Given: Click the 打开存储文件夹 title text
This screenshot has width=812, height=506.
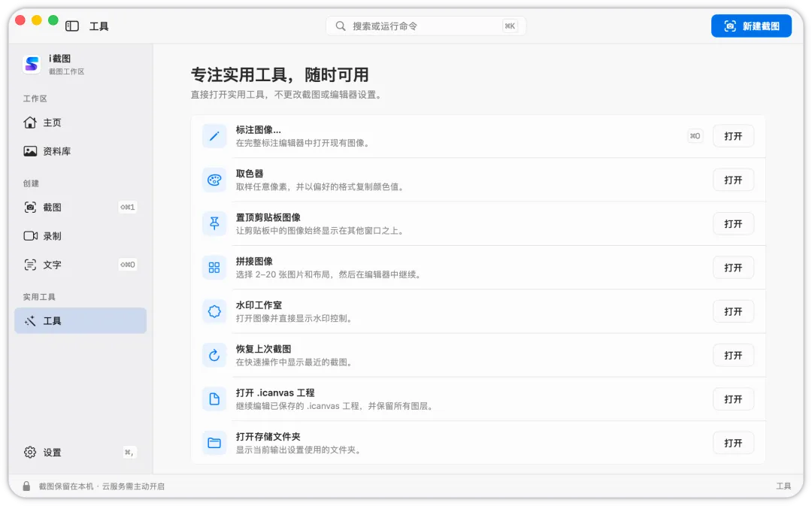Looking at the screenshot, I should [268, 436].
